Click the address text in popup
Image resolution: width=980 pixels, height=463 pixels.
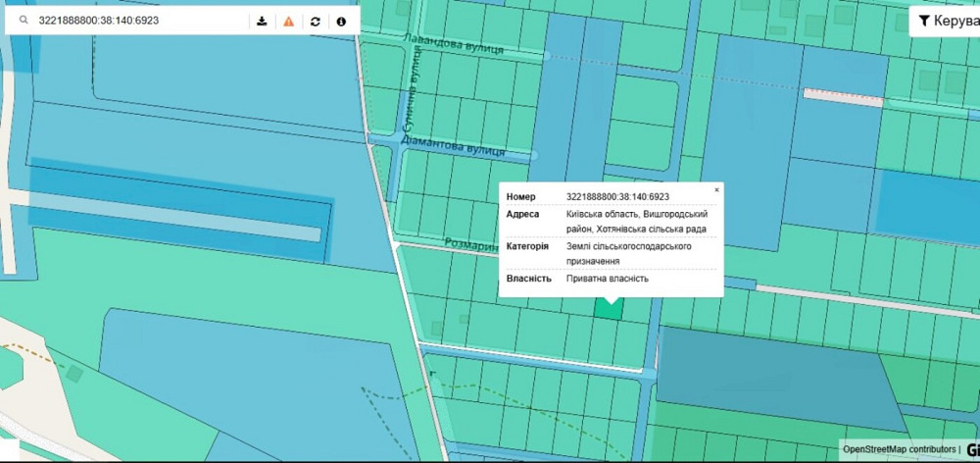click(x=636, y=221)
